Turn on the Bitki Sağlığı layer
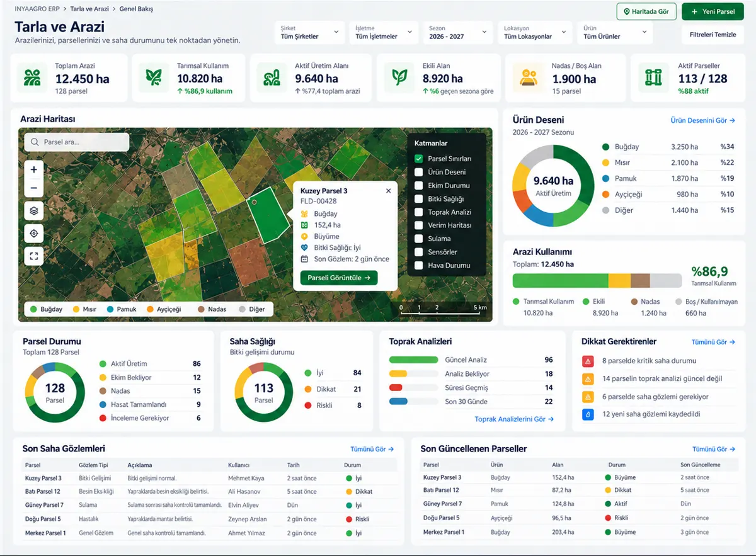Screen dimensions: 756x556 click(418, 199)
